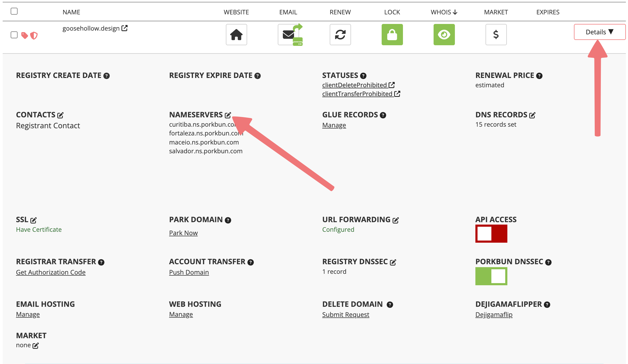Click the website home icon button
Viewport: 628px width, 364px height.
click(236, 35)
